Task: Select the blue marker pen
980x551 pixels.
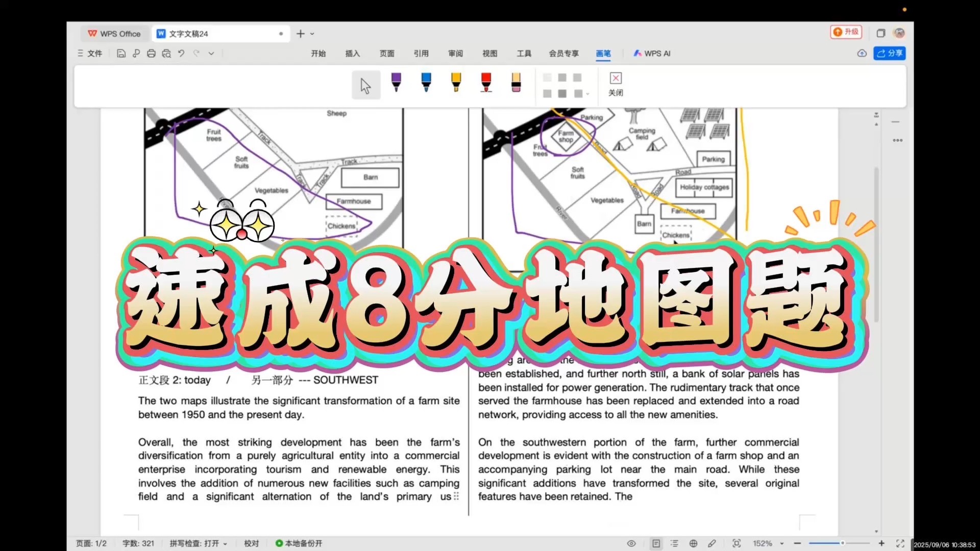Action: 426,82
